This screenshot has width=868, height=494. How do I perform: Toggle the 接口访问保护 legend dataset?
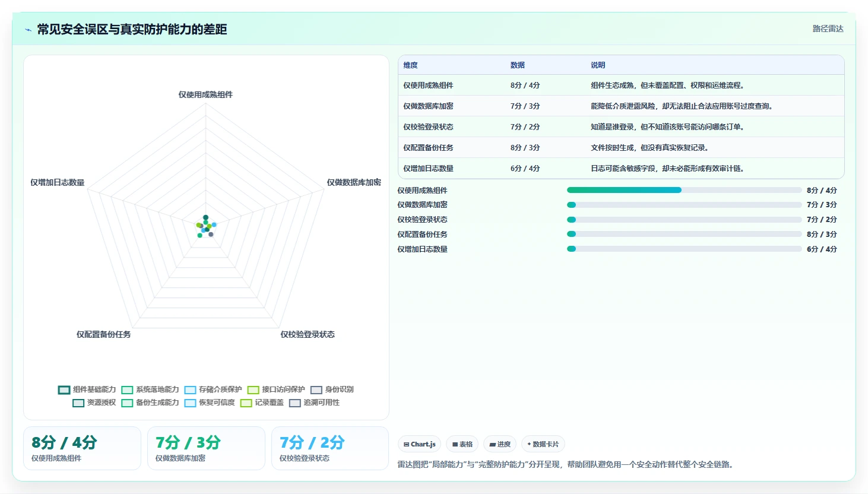point(276,389)
